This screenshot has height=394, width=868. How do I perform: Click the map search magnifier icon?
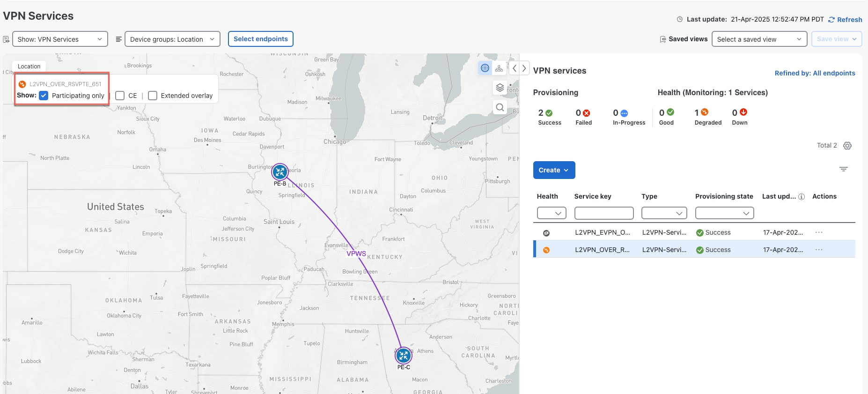point(500,107)
